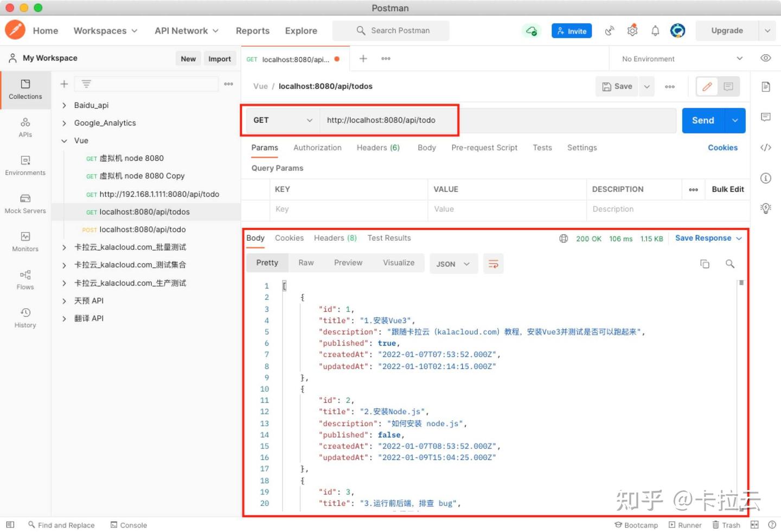
Task: Open the History panel
Action: click(x=25, y=318)
